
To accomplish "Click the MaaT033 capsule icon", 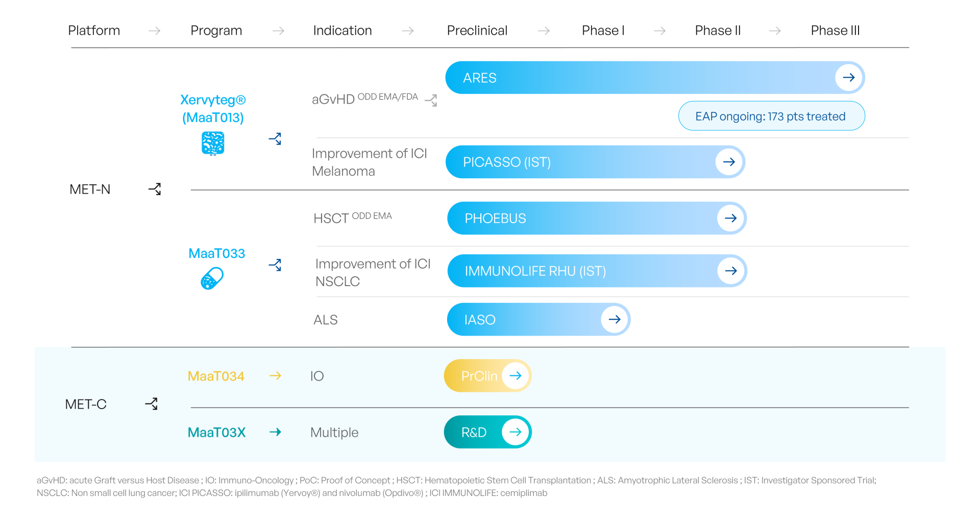I will pyautogui.click(x=212, y=279).
